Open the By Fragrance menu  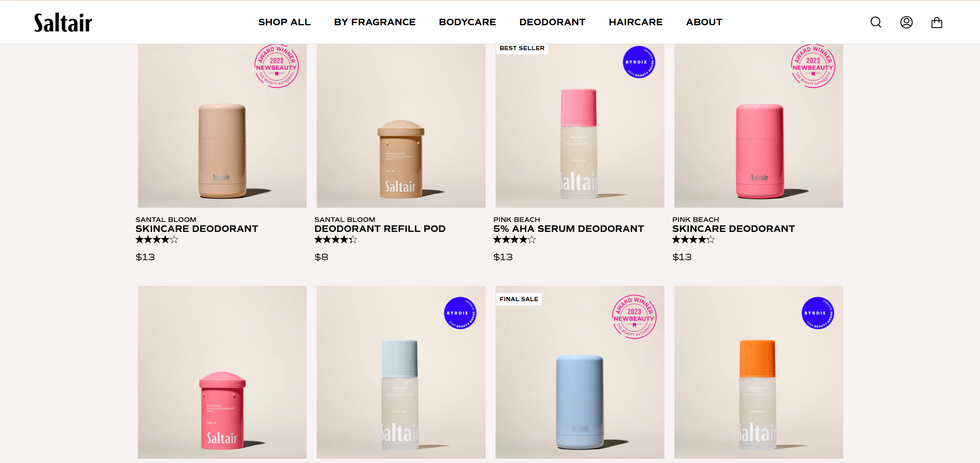[x=375, y=22]
